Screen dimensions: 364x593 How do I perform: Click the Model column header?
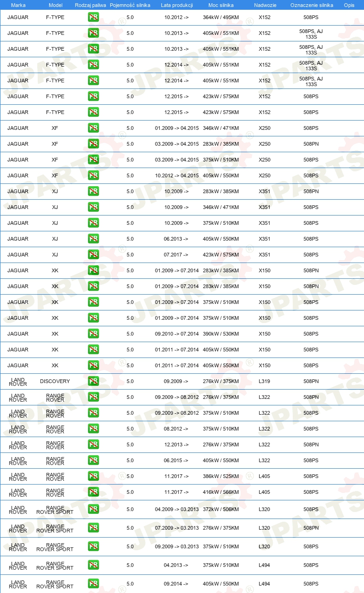(55, 5)
